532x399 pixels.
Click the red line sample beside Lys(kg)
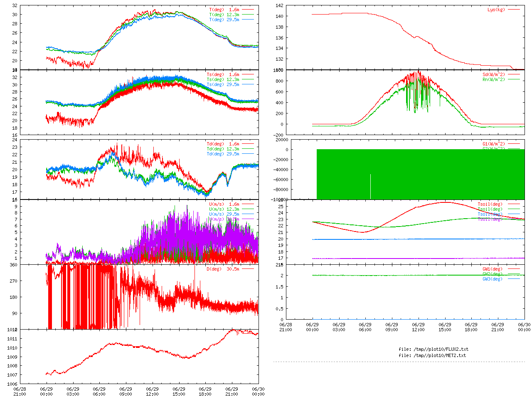[514, 10]
